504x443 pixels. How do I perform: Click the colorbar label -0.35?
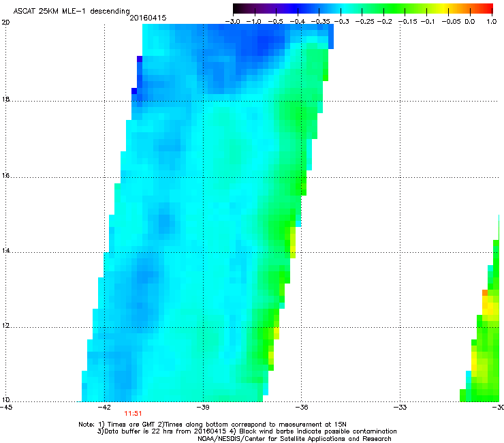point(320,22)
